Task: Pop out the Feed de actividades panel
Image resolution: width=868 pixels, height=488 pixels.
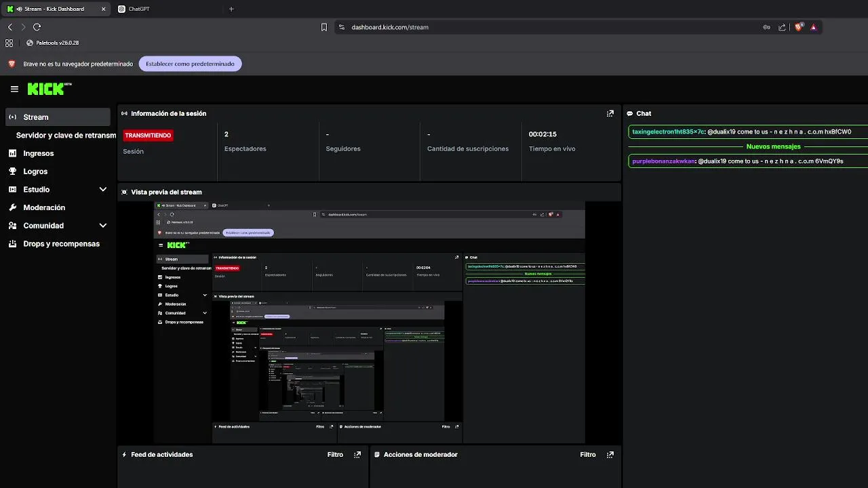Action: (357, 455)
